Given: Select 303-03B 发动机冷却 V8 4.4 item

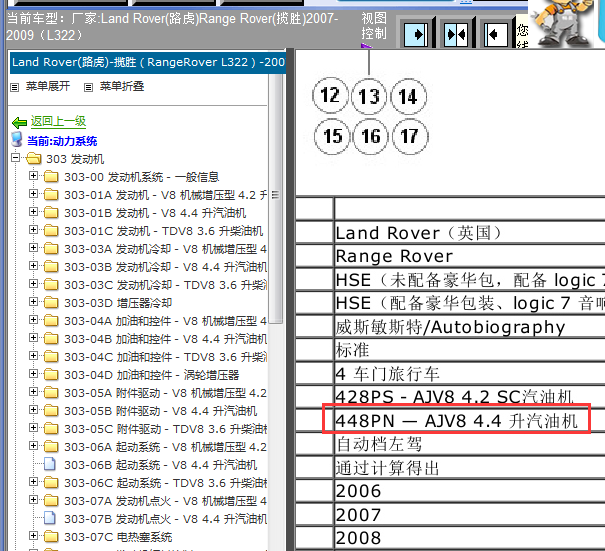Looking at the screenshot, I should click(166, 267).
